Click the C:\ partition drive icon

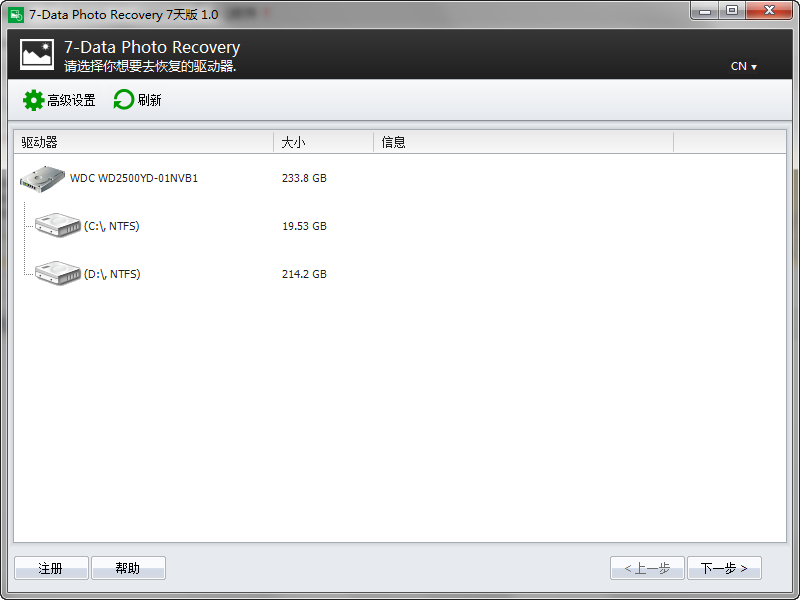coord(58,225)
